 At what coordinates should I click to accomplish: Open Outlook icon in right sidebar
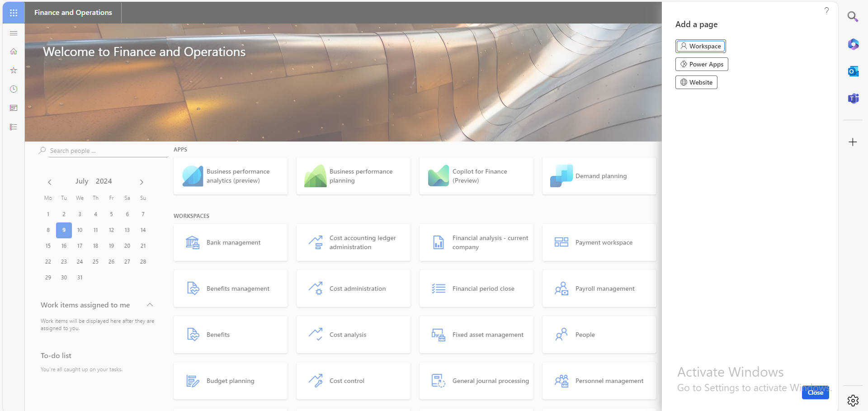(853, 71)
